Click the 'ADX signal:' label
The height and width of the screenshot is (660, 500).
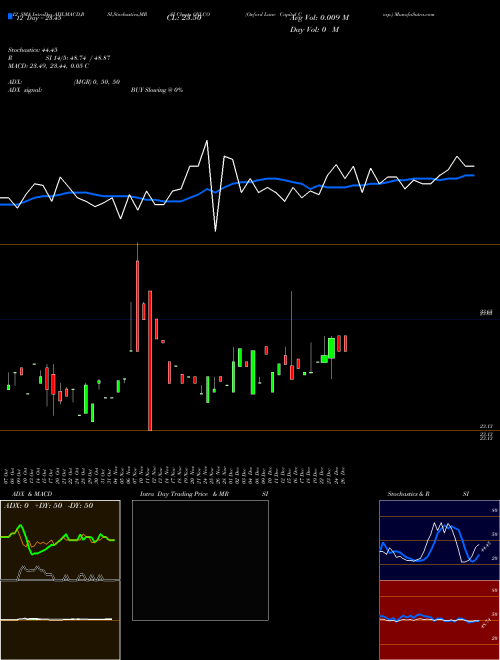coord(25,90)
